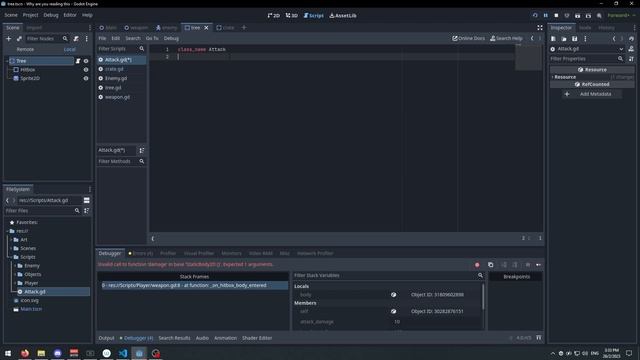The height and width of the screenshot is (360, 640).
Task: Open the script attached to the Tree node
Action: point(78,61)
